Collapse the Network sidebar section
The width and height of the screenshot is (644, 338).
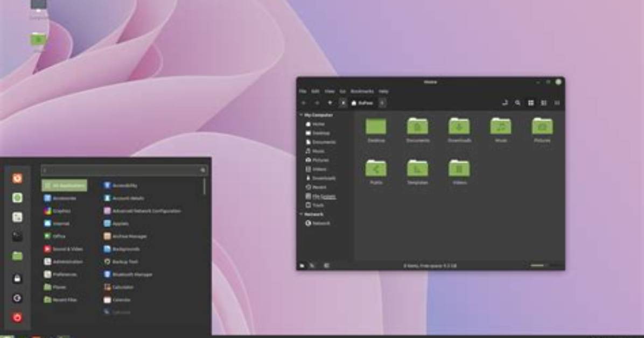pos(301,214)
